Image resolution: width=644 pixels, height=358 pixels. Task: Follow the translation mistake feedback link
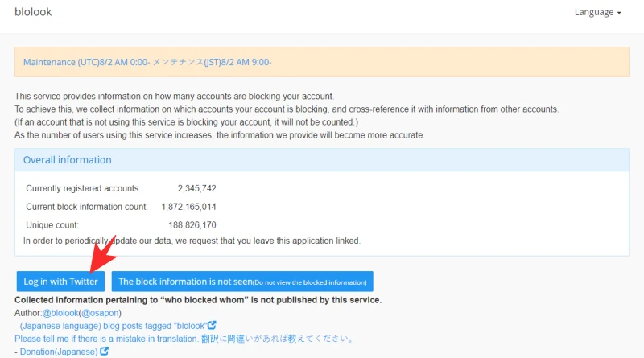[184, 339]
